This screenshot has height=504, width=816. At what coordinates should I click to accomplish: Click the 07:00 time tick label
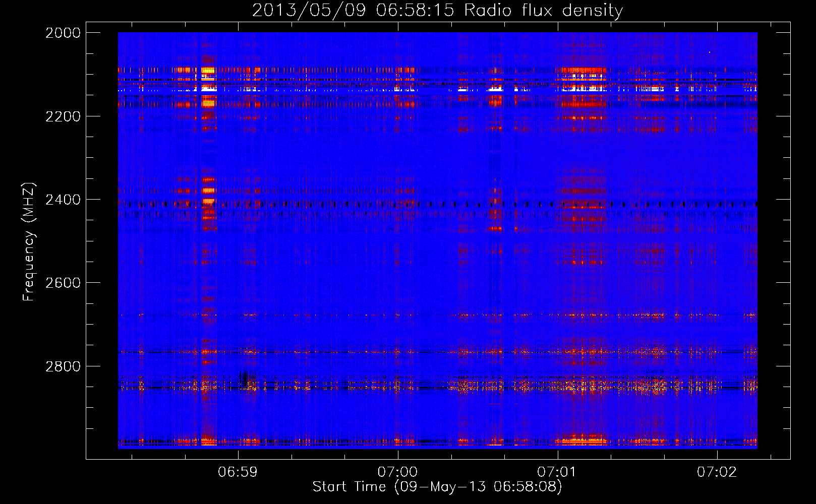coord(397,472)
